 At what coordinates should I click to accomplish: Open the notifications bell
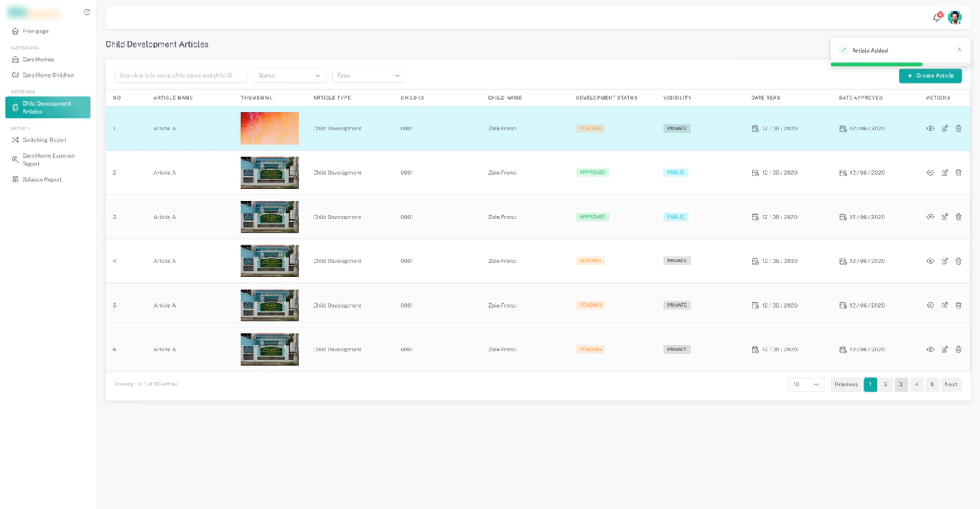click(x=937, y=17)
